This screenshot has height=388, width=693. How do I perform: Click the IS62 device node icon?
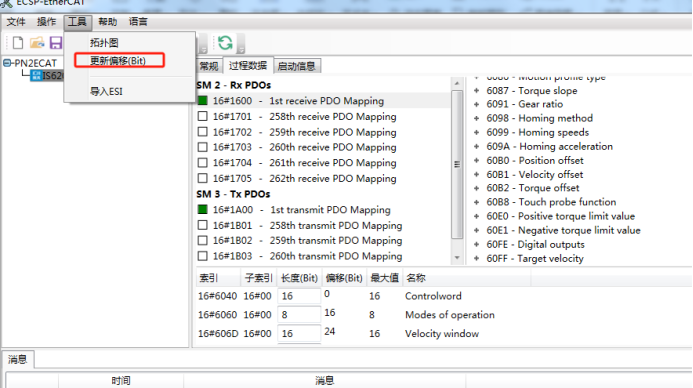36,76
